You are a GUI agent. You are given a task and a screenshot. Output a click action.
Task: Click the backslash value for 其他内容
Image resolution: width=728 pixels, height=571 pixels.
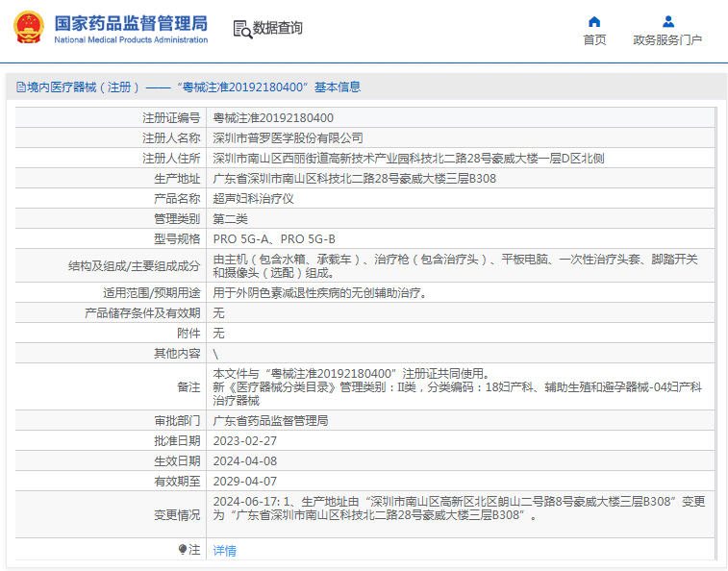click(x=215, y=354)
